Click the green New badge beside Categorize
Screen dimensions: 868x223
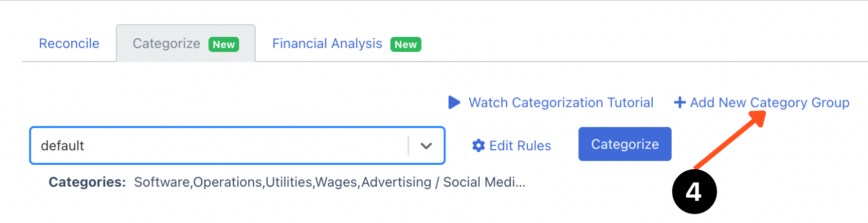click(x=224, y=44)
